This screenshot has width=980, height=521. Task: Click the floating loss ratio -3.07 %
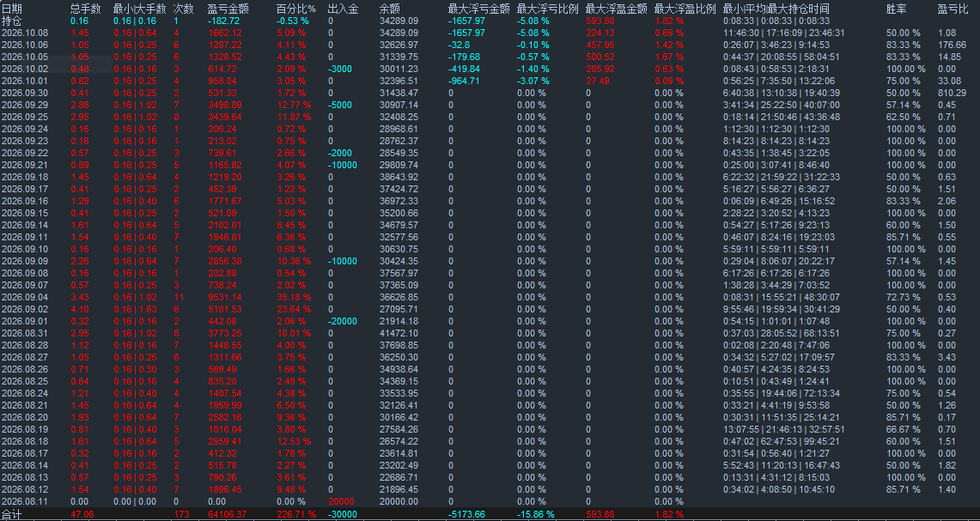[533, 81]
